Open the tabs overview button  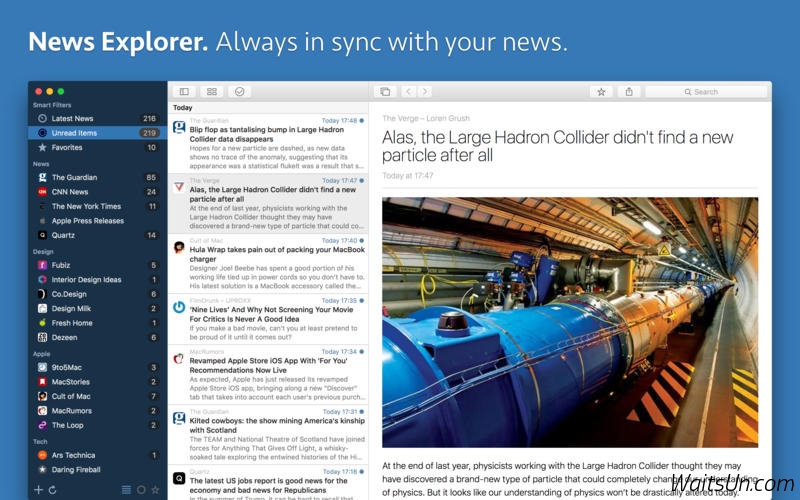coord(385,91)
